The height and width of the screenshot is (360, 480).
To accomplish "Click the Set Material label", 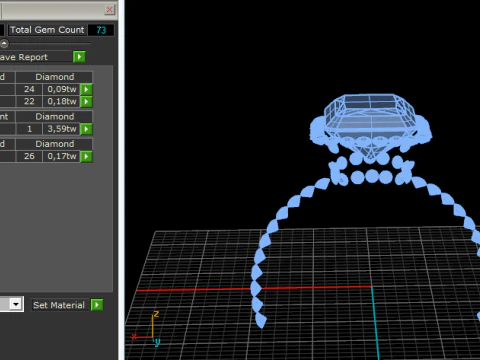I will point(59,305).
